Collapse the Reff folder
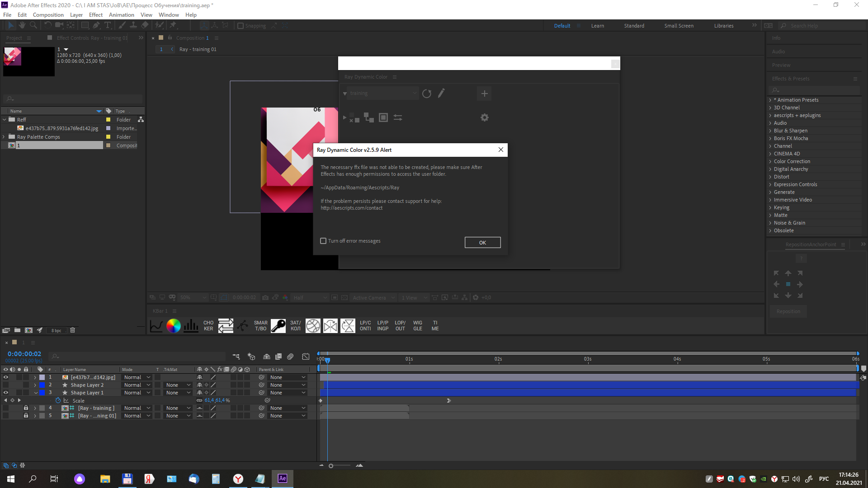 click(5, 120)
